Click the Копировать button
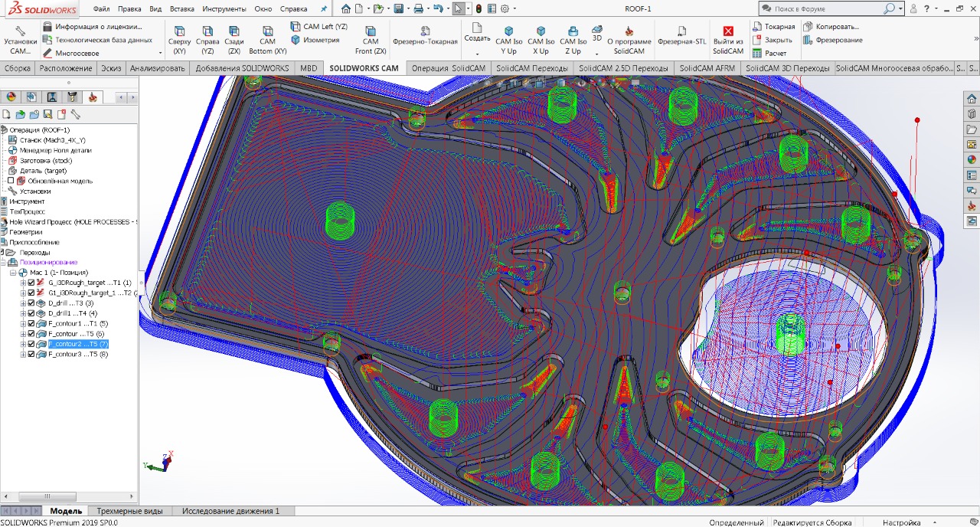Image resolution: width=980 pixels, height=527 pixels. (x=831, y=26)
